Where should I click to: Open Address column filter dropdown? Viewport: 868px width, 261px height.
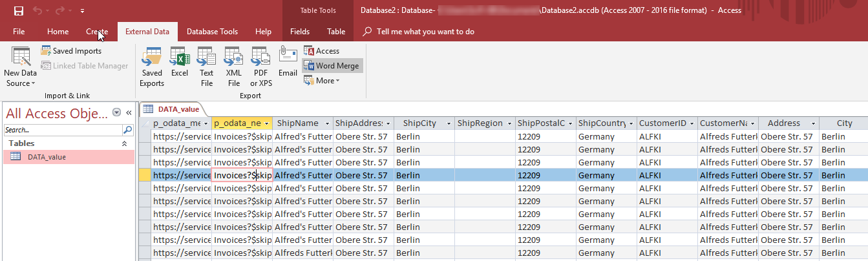814,123
